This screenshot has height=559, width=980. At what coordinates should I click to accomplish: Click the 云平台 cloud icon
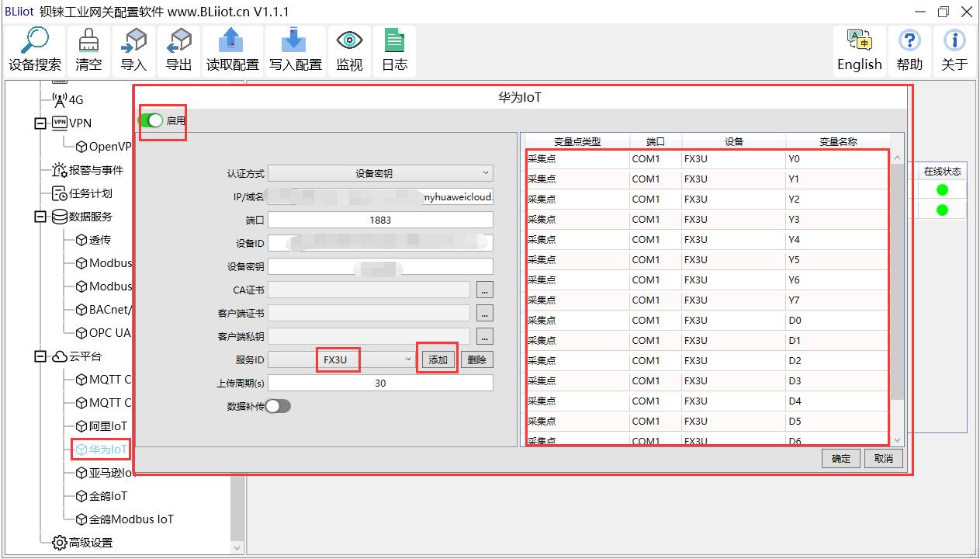[60, 356]
